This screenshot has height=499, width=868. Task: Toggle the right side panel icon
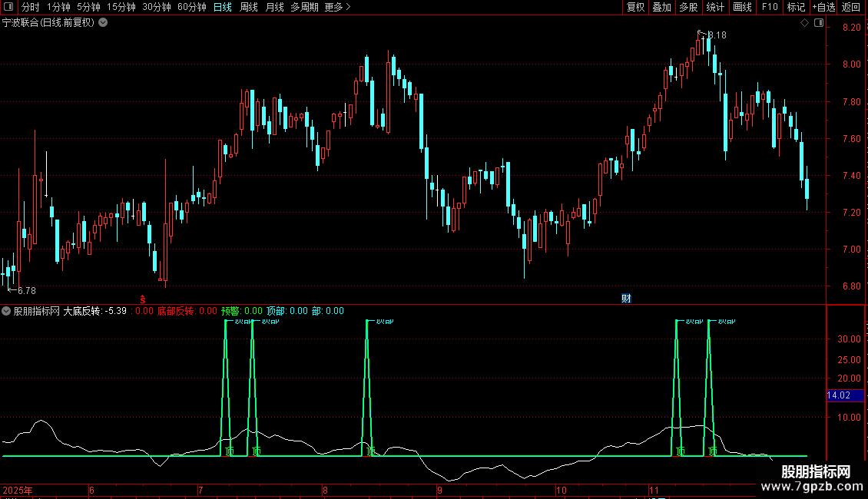click(819, 23)
